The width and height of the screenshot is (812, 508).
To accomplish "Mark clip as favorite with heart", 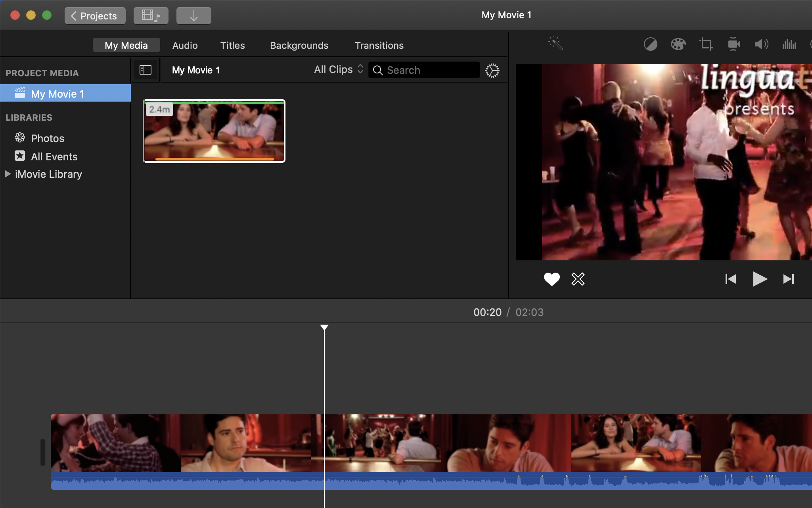I will click(x=552, y=279).
